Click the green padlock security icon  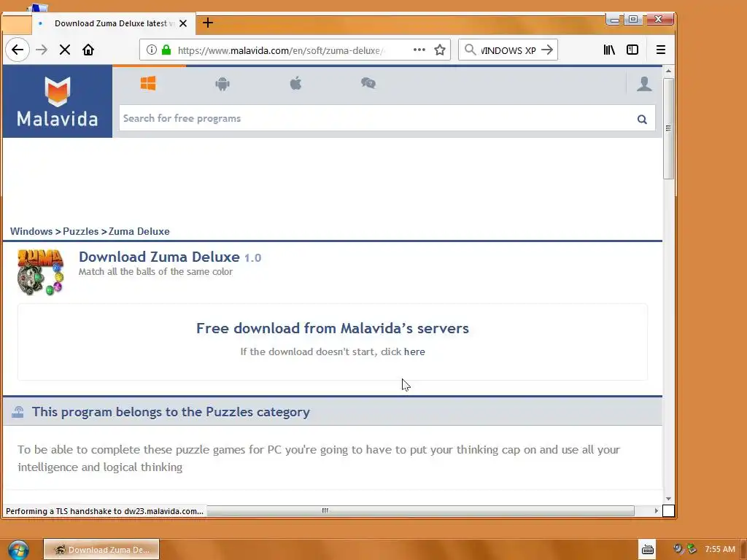[x=166, y=50]
